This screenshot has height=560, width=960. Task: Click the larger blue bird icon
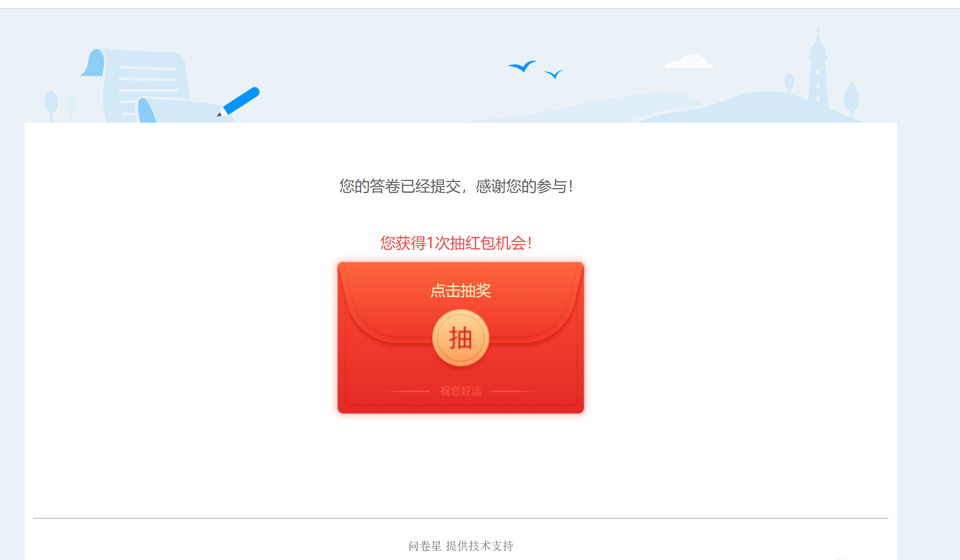click(522, 66)
